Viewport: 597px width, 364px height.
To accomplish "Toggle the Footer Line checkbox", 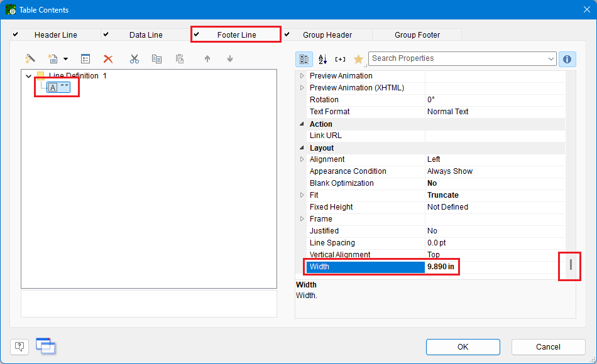I will (196, 35).
